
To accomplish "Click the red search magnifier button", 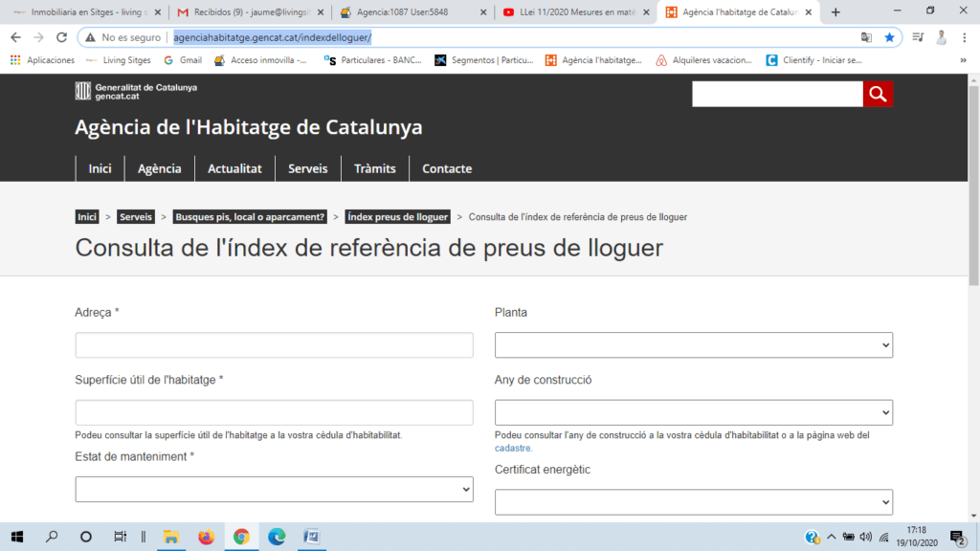I will (878, 94).
